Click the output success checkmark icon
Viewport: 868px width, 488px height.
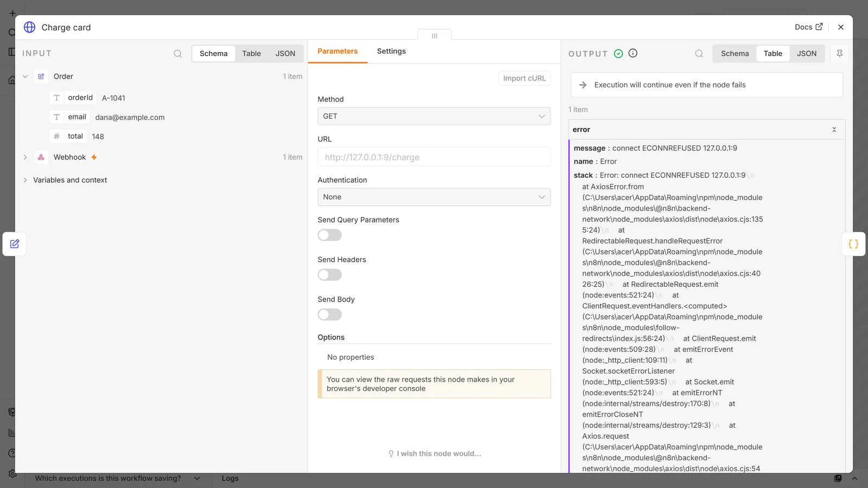(x=618, y=53)
